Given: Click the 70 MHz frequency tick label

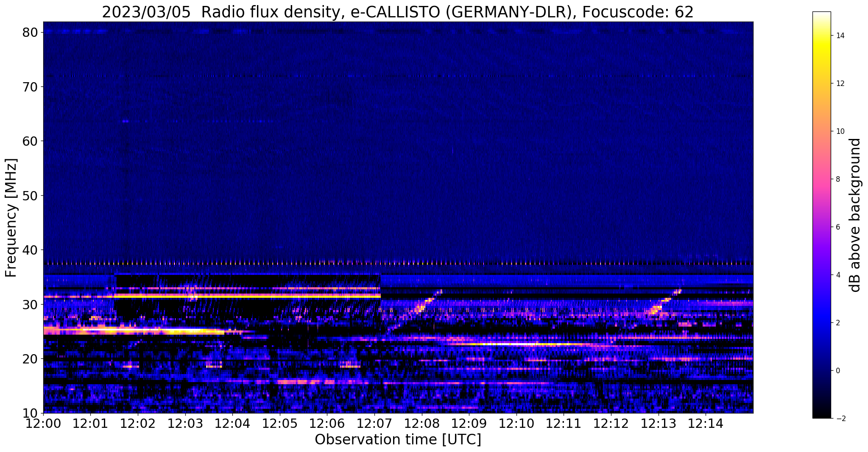Looking at the screenshot, I should click(x=31, y=87).
